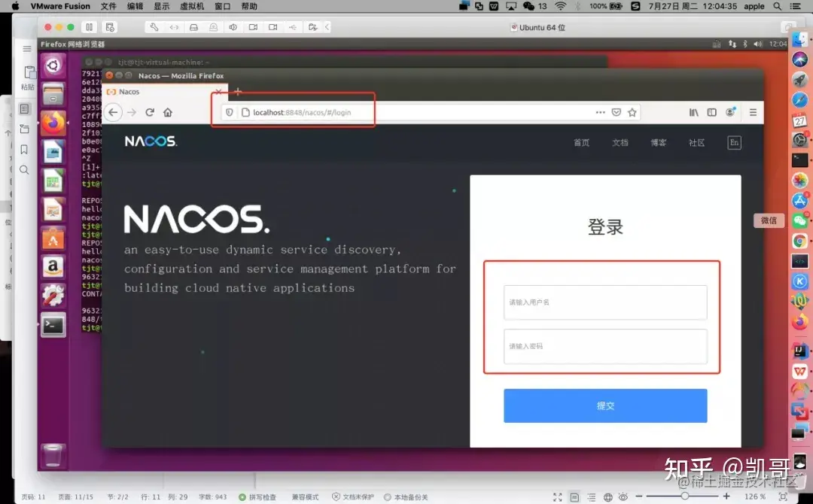Image resolution: width=813 pixels, height=504 pixels.
Task: Open the Apple menu
Action: coord(15,6)
